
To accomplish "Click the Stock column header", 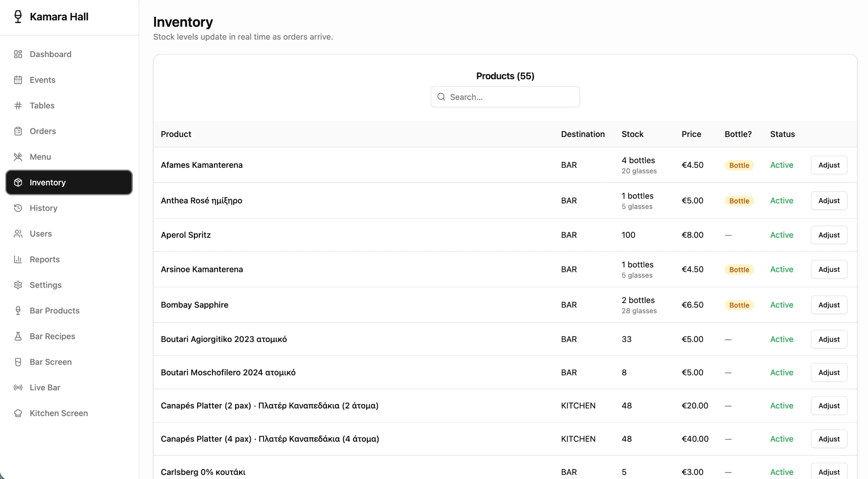I will click(x=632, y=134).
